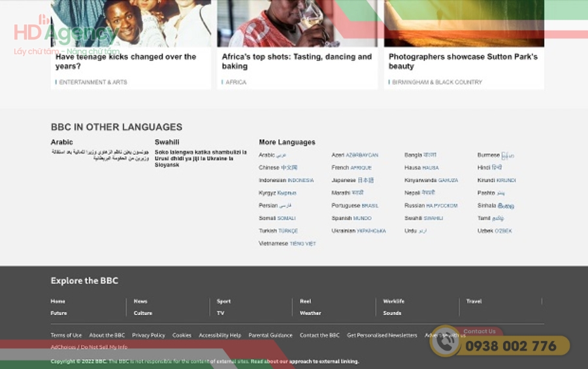Open Privacy Policy link
Viewport: 588px width, 369px height.
(x=148, y=335)
